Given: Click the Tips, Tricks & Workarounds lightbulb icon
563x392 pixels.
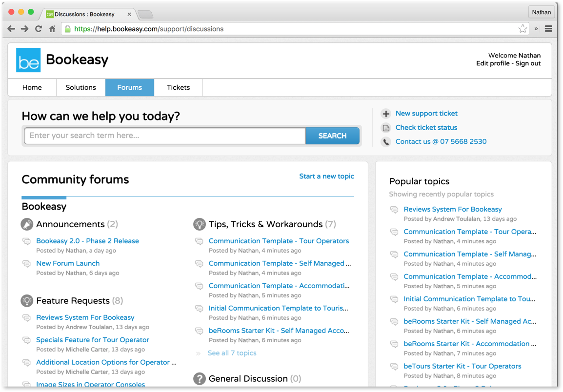Looking at the screenshot, I should 199,224.
